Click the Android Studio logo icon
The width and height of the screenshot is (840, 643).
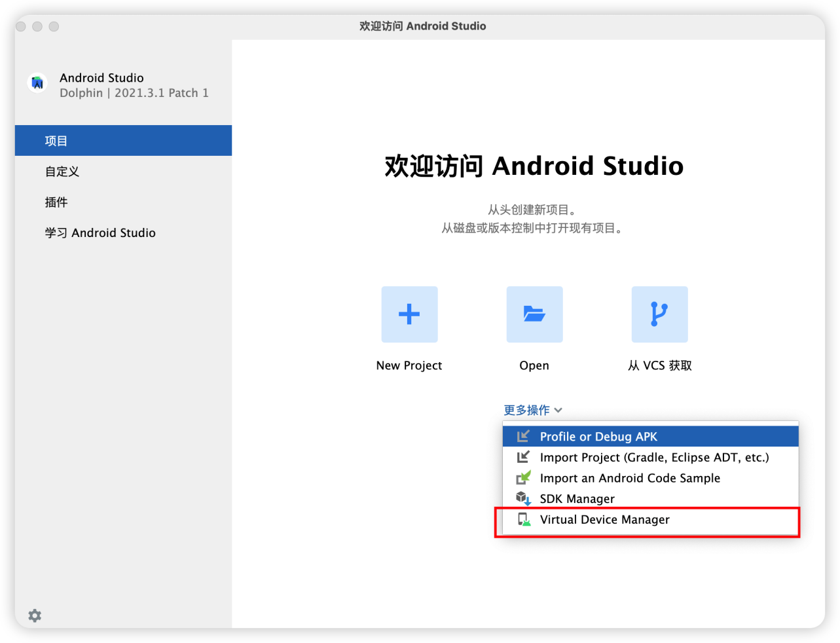(38, 83)
